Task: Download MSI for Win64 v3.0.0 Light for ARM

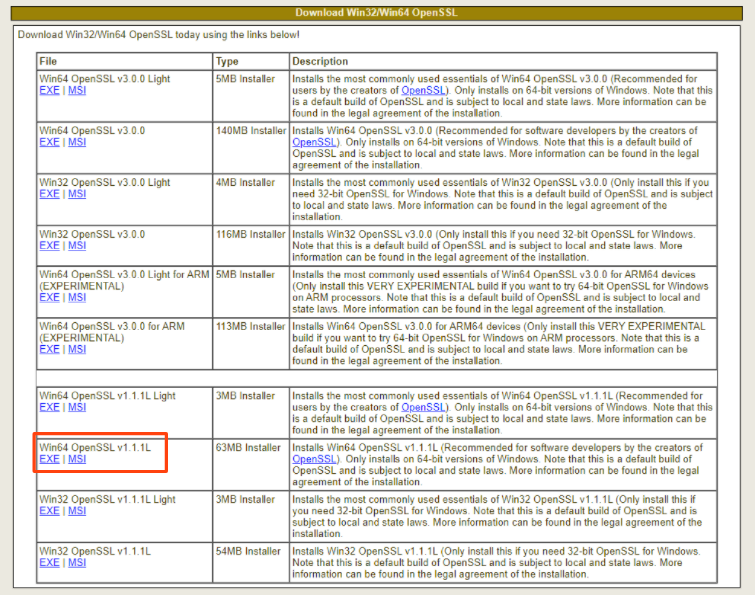Action: (77, 298)
